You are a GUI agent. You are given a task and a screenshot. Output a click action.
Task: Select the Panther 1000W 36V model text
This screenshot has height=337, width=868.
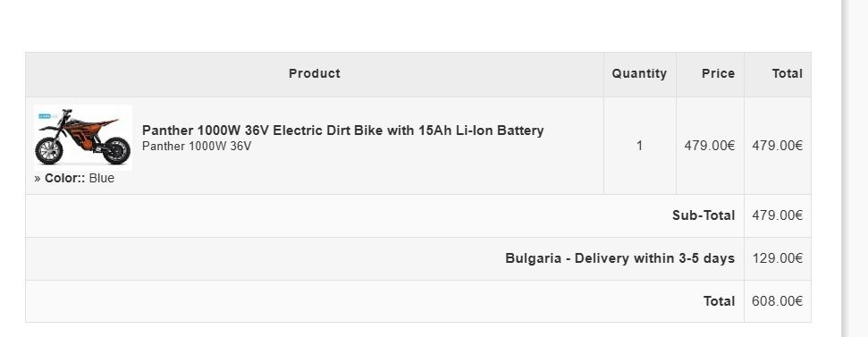point(197,147)
